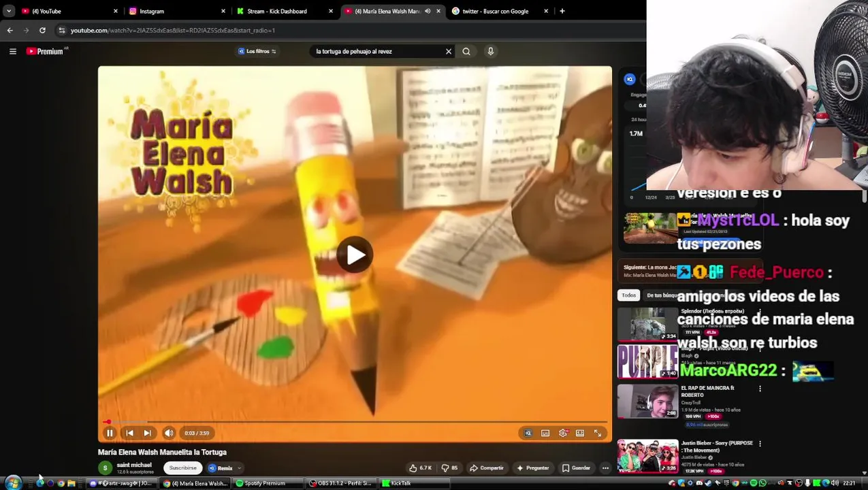Clear the YouTube search box text
The image size is (868, 490).
tap(449, 51)
